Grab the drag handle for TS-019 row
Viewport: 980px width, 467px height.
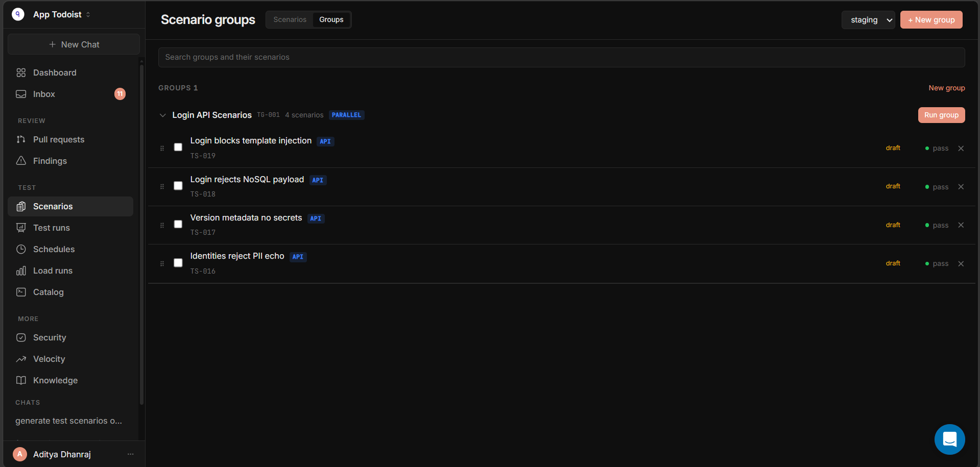162,149
